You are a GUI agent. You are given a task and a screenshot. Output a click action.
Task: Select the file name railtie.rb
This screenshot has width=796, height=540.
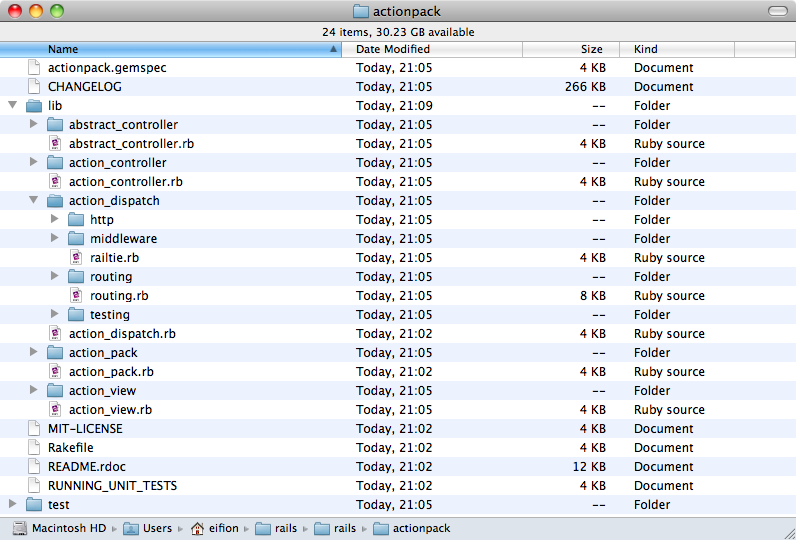114,258
